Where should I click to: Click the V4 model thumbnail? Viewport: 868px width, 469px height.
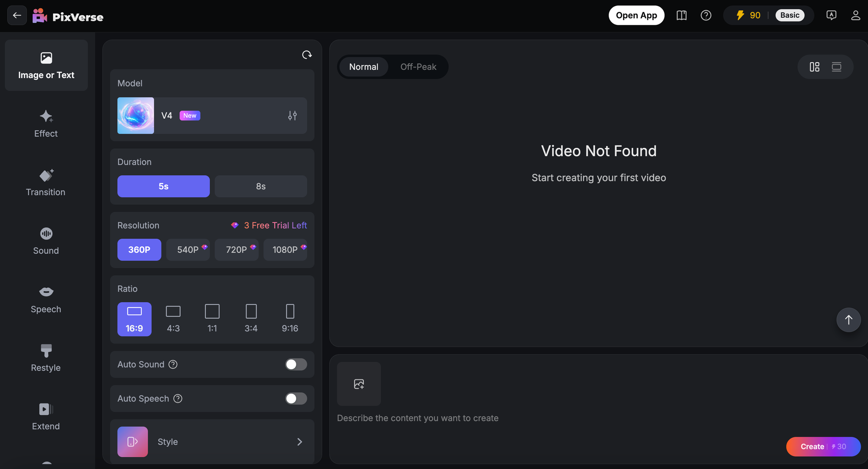(136, 115)
